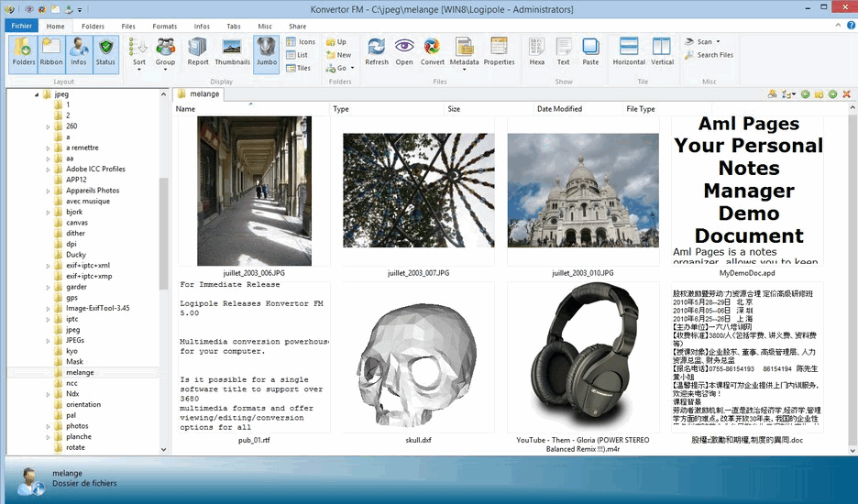Image resolution: width=858 pixels, height=504 pixels.
Task: Toggle the Jumbo display mode
Action: (267, 54)
